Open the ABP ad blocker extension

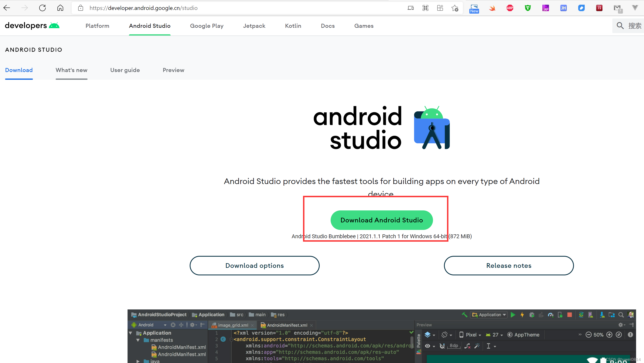tap(510, 8)
